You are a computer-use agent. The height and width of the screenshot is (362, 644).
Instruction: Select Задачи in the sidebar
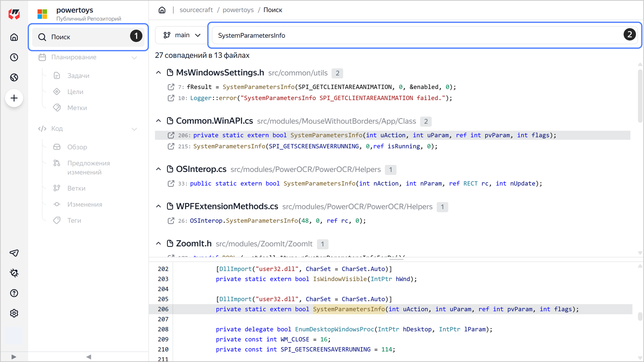78,75
